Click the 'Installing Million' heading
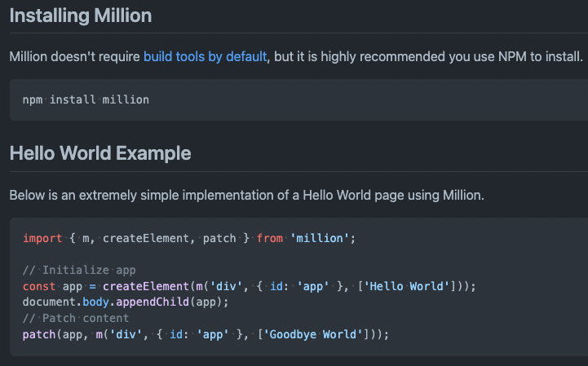The height and width of the screenshot is (366, 588). pyautogui.click(x=81, y=15)
